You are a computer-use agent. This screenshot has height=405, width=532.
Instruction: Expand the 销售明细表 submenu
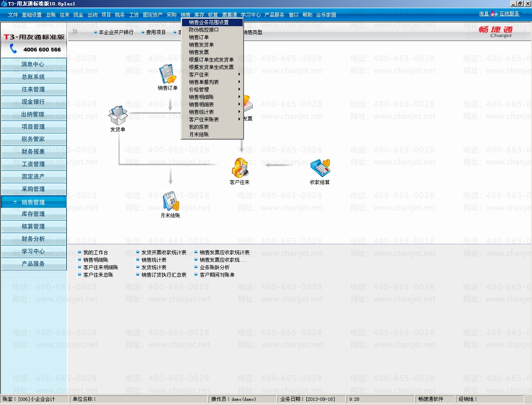[x=212, y=105]
